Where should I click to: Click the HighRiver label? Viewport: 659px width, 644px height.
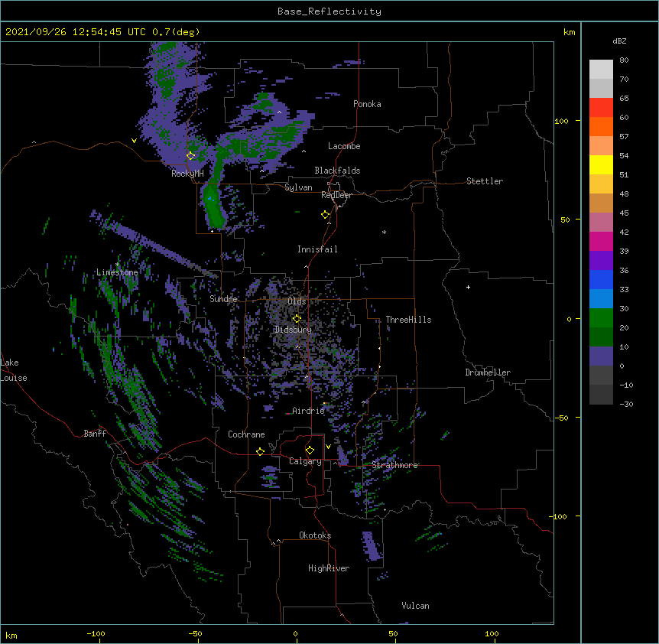[329, 568]
